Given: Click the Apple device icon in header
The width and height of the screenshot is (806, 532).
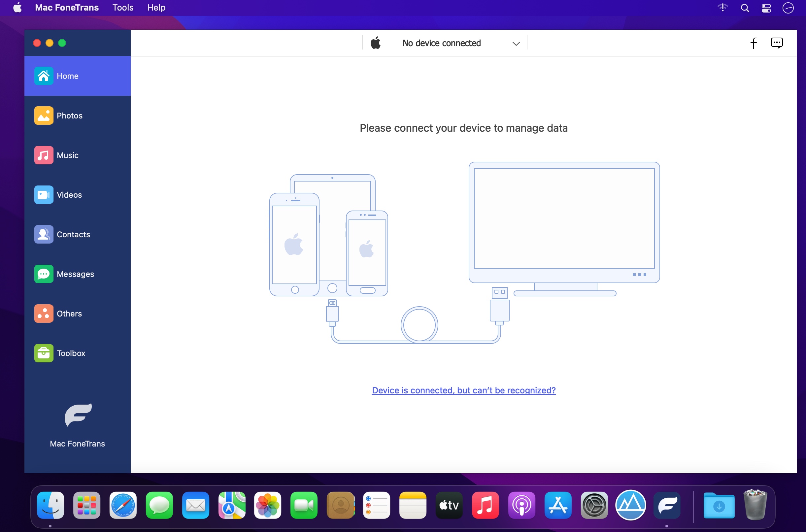Looking at the screenshot, I should (376, 43).
